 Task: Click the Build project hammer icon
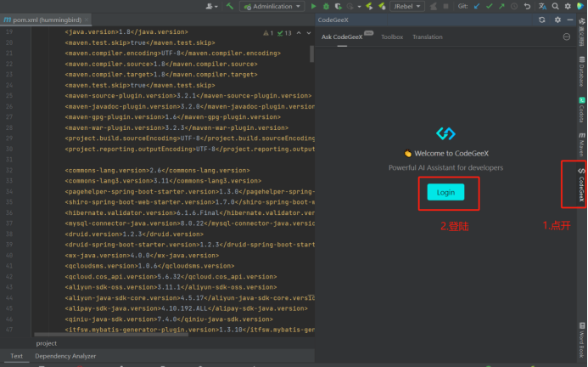pyautogui.click(x=229, y=6)
